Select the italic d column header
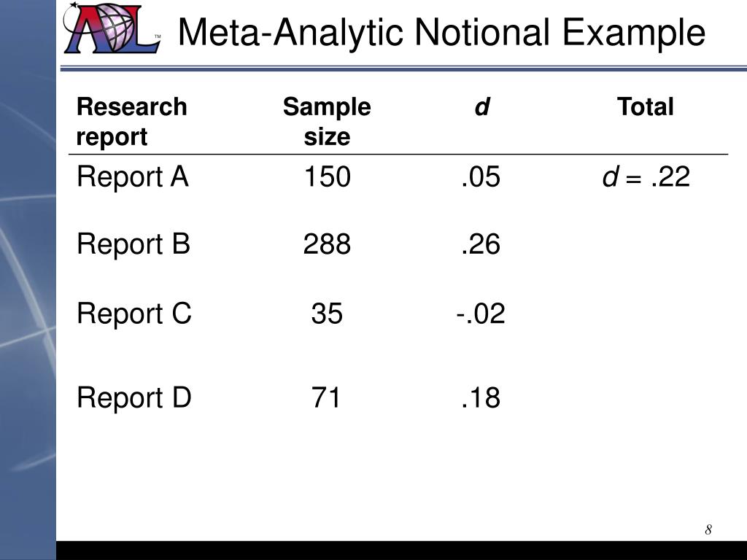Screen dimensions: 747x560 481,106
